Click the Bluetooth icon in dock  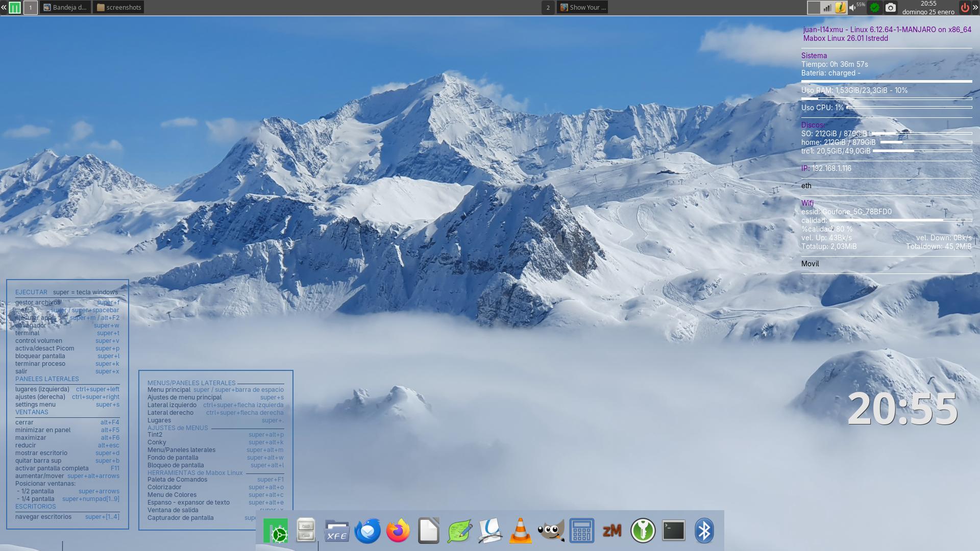click(704, 531)
